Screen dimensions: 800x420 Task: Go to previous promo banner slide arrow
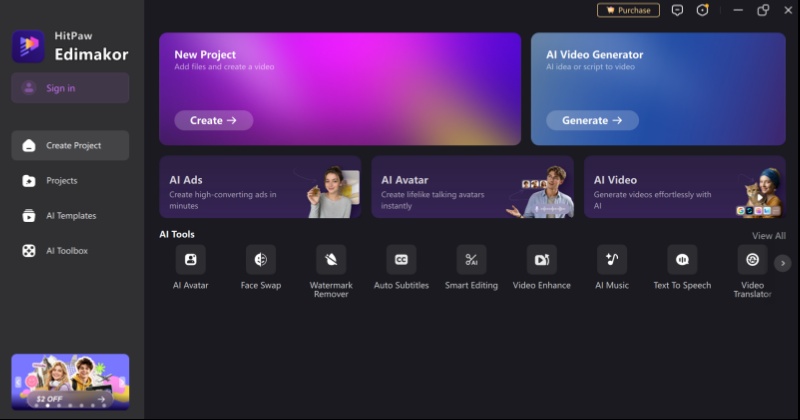coord(18,382)
